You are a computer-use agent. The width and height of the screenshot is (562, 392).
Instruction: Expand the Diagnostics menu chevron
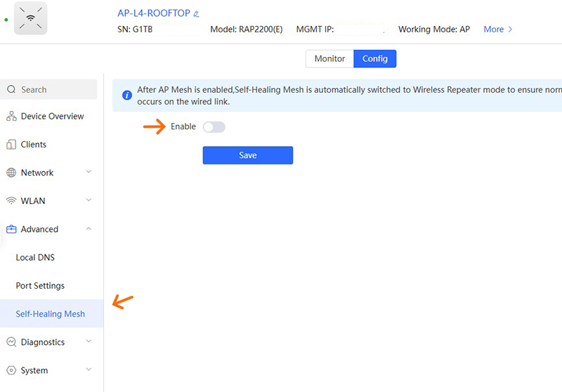click(89, 341)
